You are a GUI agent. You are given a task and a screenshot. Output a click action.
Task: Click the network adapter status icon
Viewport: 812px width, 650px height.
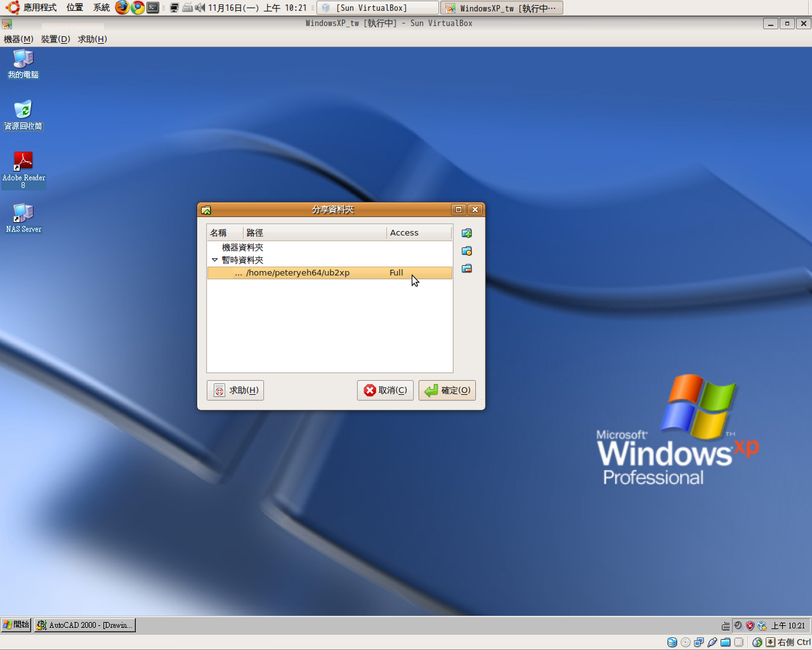[x=698, y=642]
